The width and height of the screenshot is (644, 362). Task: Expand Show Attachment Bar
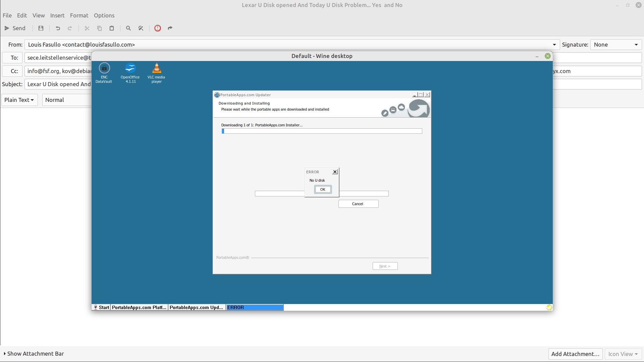click(x=34, y=354)
